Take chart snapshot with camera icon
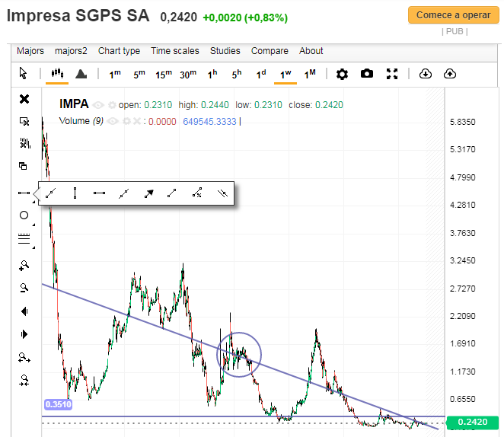 click(x=367, y=74)
